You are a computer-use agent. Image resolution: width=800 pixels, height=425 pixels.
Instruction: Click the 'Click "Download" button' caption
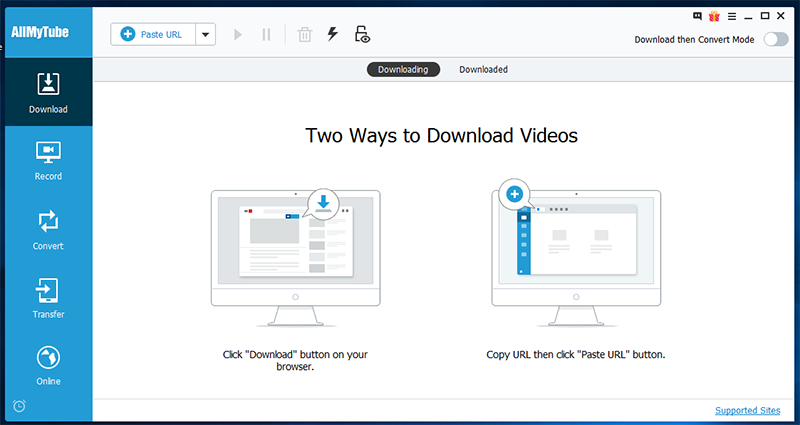tap(295, 360)
